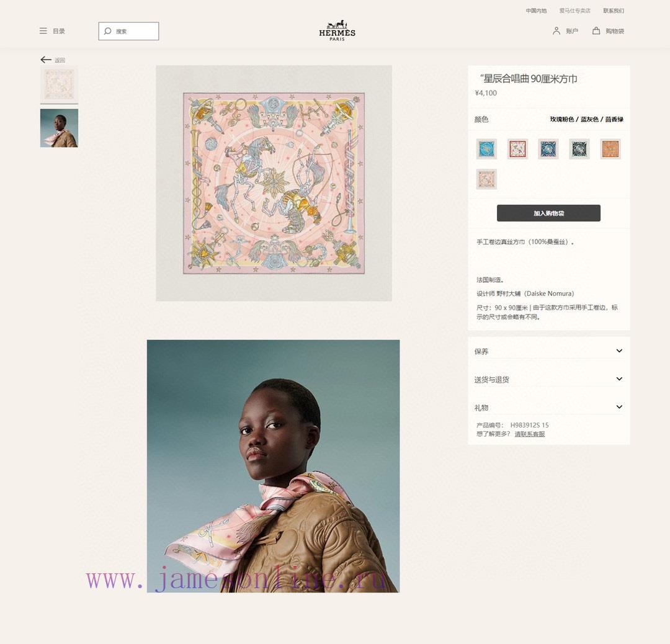Viewport: 670px width, 644px height.
Task: Expand the 保养 care section
Action: click(548, 351)
